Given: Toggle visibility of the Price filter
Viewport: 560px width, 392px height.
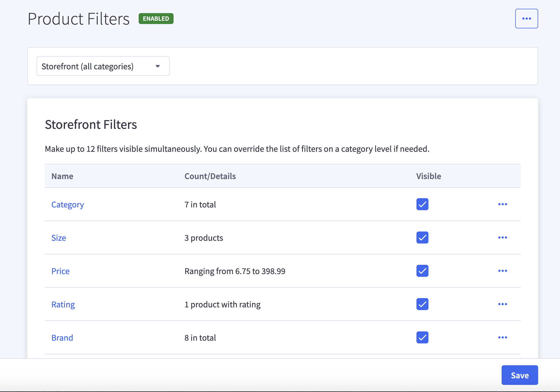Looking at the screenshot, I should tap(422, 271).
